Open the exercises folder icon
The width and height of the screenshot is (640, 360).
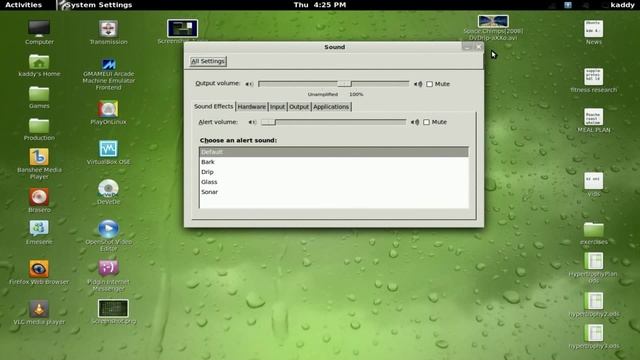[593, 229]
